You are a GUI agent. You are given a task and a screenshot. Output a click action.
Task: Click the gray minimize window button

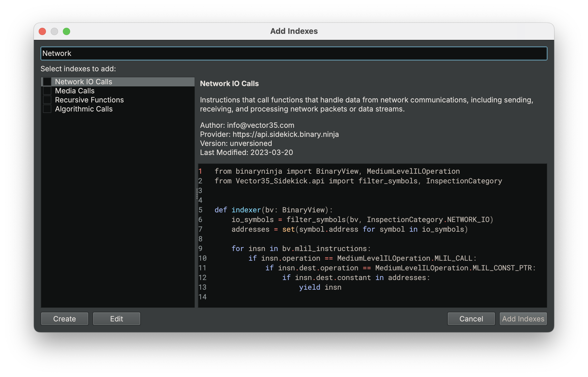click(54, 31)
